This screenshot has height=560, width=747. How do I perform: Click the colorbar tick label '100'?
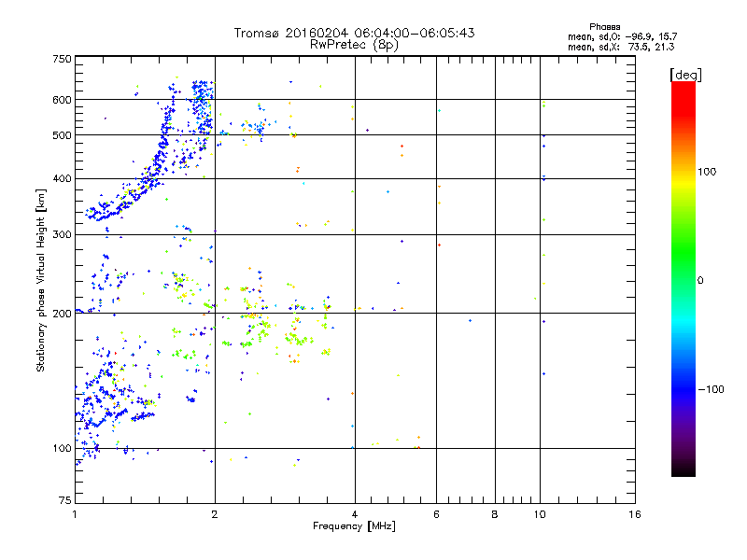coord(707,172)
